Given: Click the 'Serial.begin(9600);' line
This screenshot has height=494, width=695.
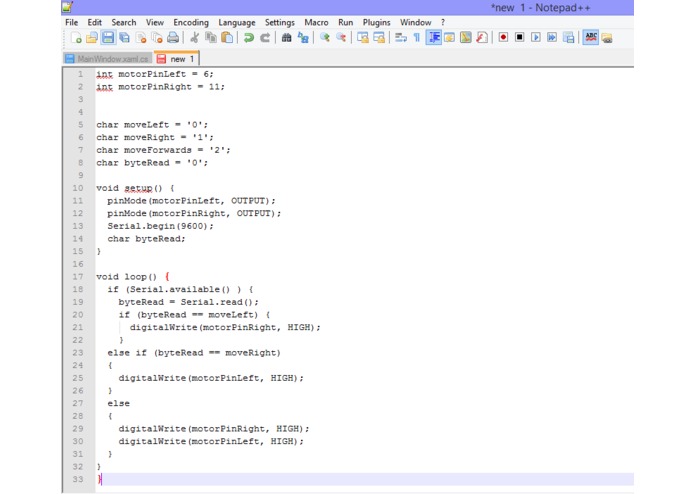Looking at the screenshot, I should [160, 226].
